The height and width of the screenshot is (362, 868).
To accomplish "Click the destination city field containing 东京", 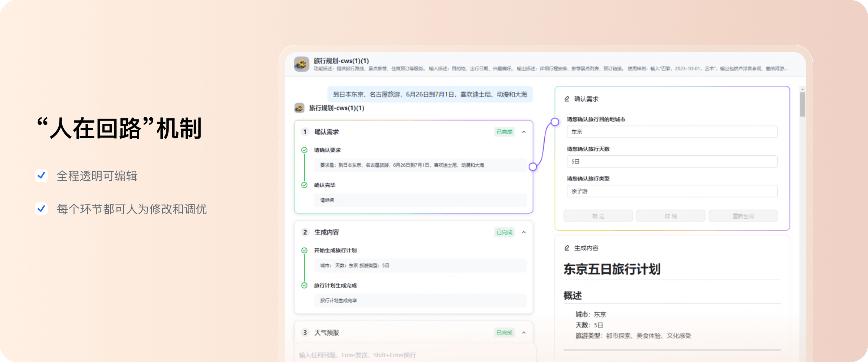I will [672, 132].
